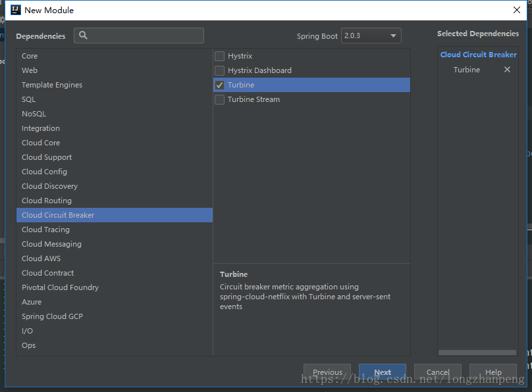Image resolution: width=532 pixels, height=392 pixels.
Task: Click the Cancel button
Action: pos(438,372)
